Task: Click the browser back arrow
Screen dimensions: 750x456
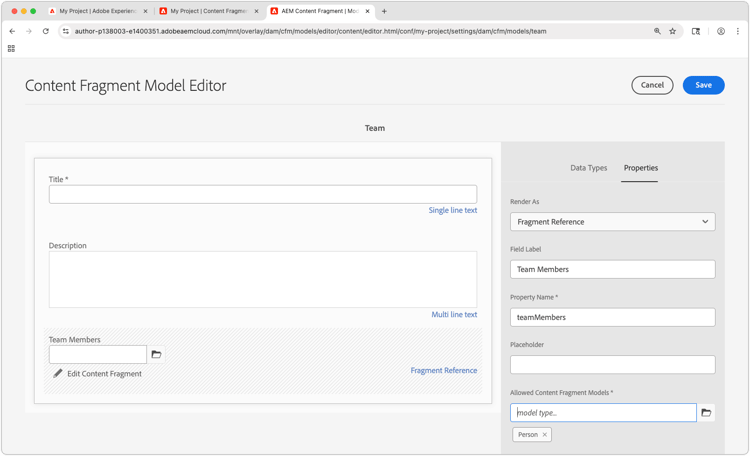Action: pyautogui.click(x=12, y=31)
